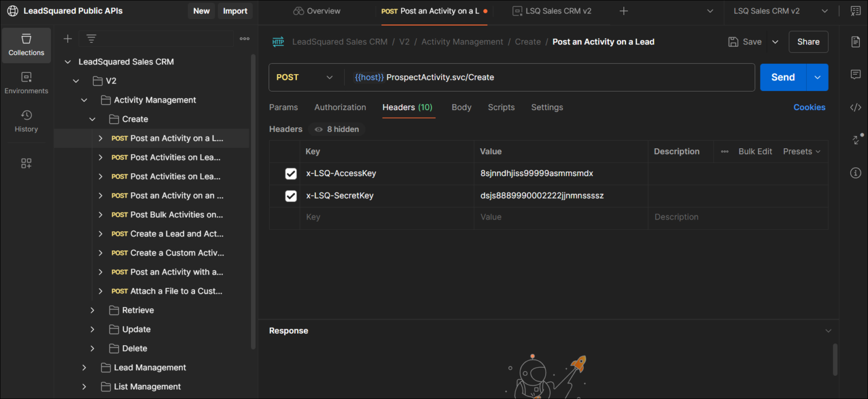Click the Send button
This screenshot has width=868, height=399.
pos(782,77)
